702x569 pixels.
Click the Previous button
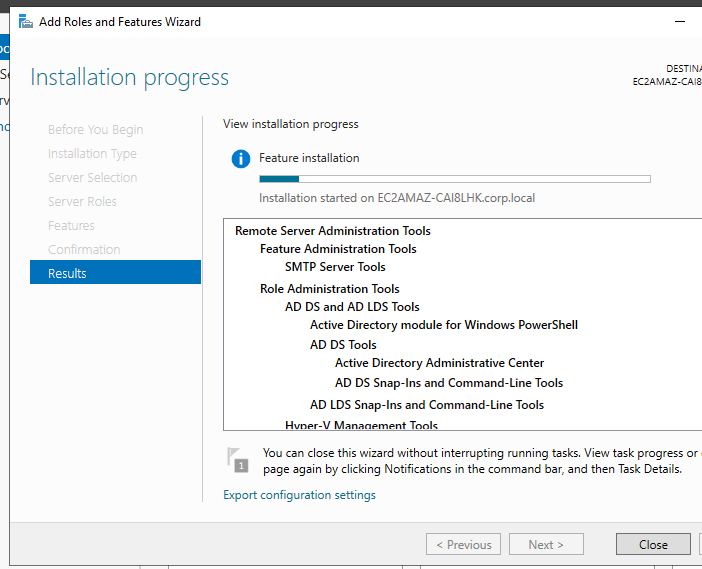(463, 544)
